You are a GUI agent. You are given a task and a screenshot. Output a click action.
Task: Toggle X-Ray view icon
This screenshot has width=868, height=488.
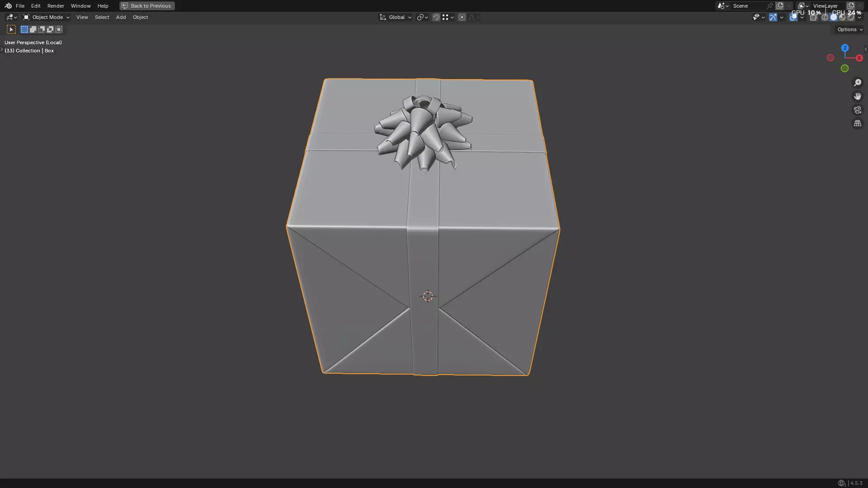click(813, 17)
